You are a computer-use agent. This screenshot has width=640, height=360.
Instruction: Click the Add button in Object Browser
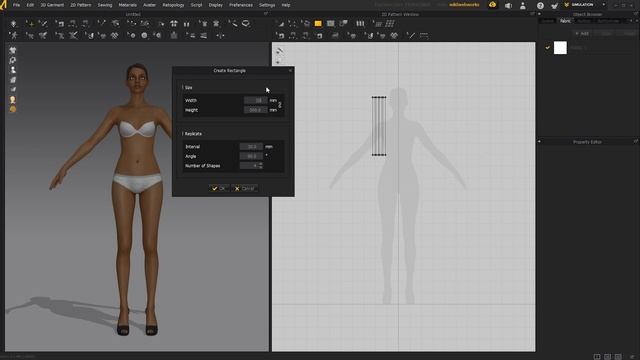(582, 33)
